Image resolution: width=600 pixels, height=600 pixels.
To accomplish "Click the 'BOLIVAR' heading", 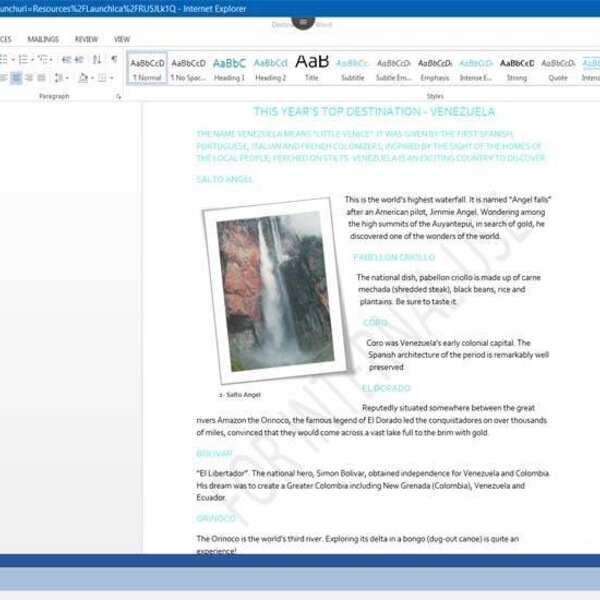I will click(x=214, y=453).
